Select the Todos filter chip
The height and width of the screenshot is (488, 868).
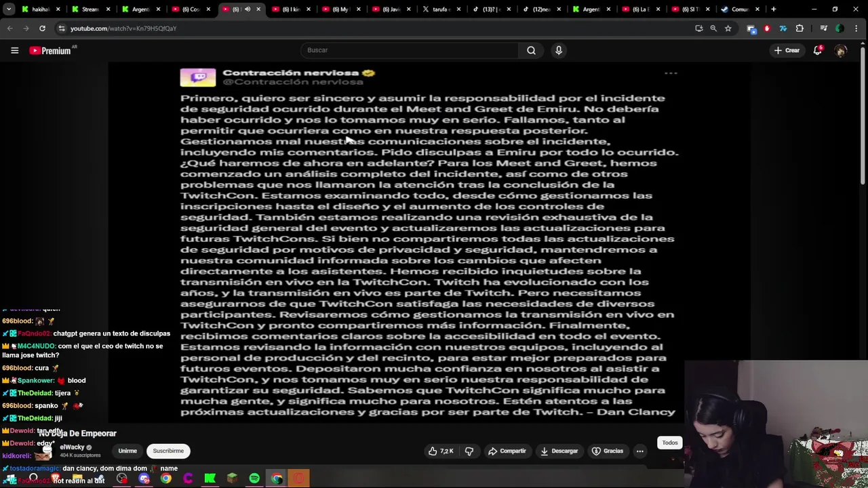coord(670,443)
